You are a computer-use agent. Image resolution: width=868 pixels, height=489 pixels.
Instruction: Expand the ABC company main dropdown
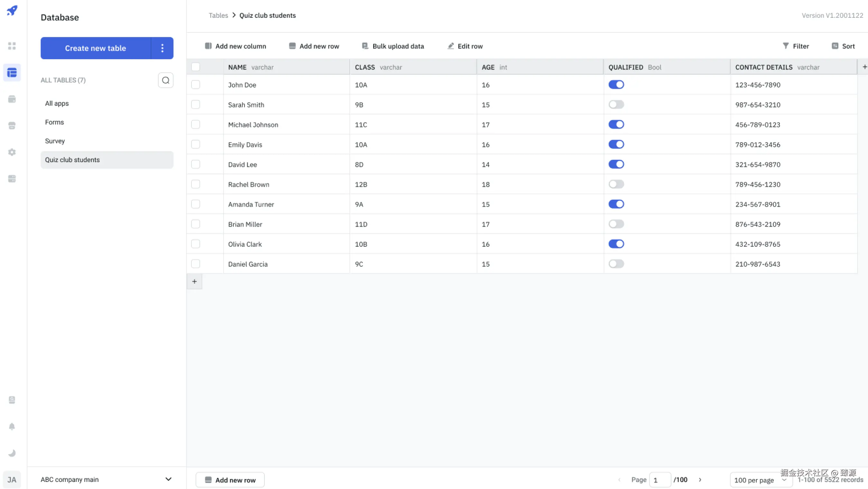pos(168,479)
